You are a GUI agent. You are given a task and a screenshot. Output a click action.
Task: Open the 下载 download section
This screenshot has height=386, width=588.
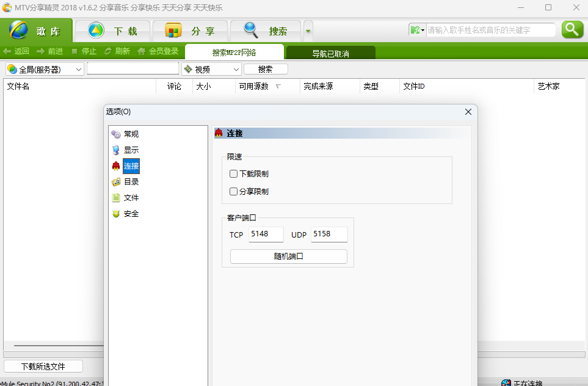pyautogui.click(x=112, y=31)
